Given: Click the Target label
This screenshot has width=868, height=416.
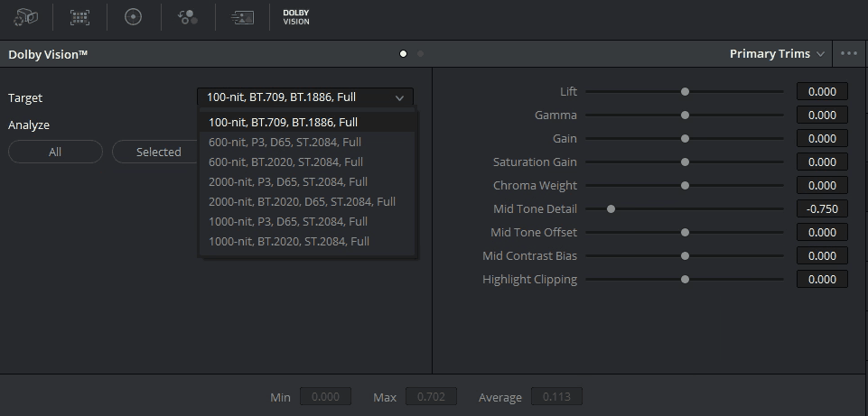Looking at the screenshot, I should (25, 98).
